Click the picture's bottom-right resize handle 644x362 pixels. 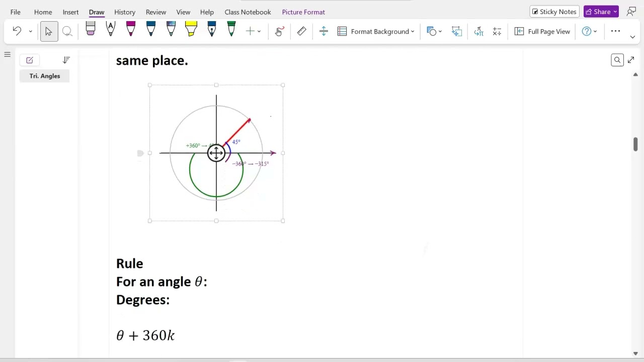(283, 221)
